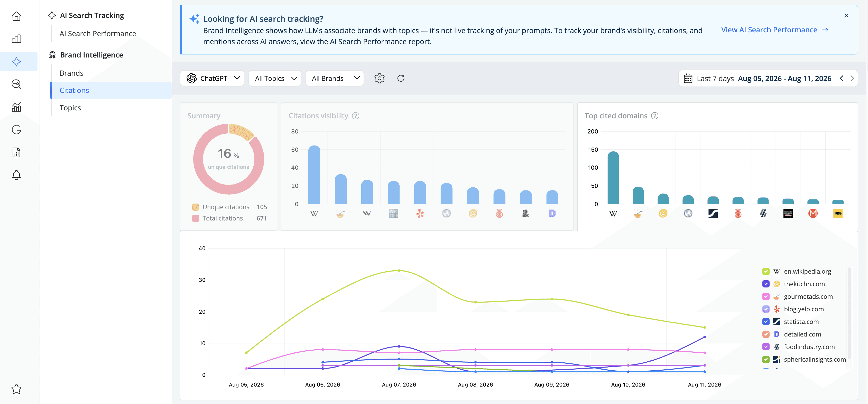
Task: Open the Last 7 days date range picker
Action: tap(757, 79)
